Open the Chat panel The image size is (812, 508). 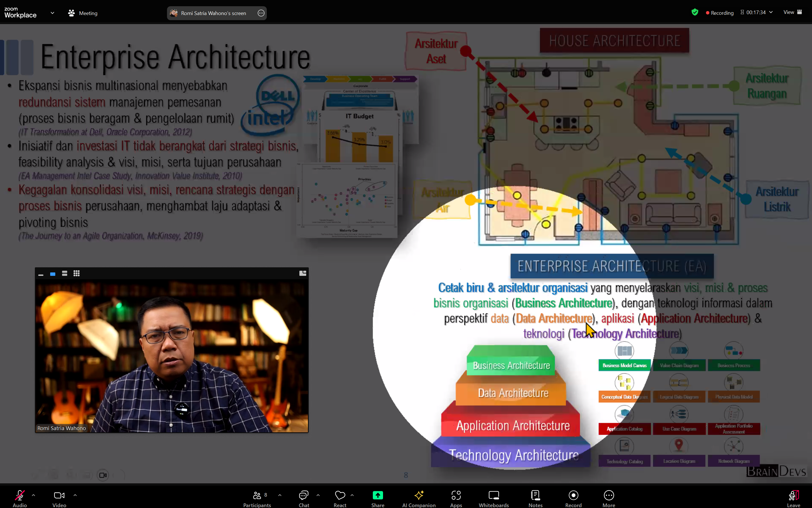click(x=303, y=495)
